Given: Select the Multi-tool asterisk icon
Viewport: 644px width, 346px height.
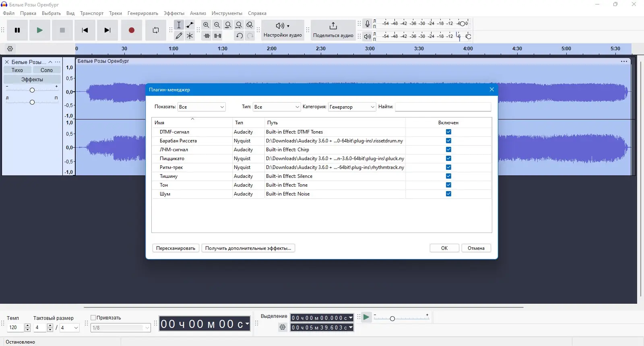Looking at the screenshot, I should point(190,36).
